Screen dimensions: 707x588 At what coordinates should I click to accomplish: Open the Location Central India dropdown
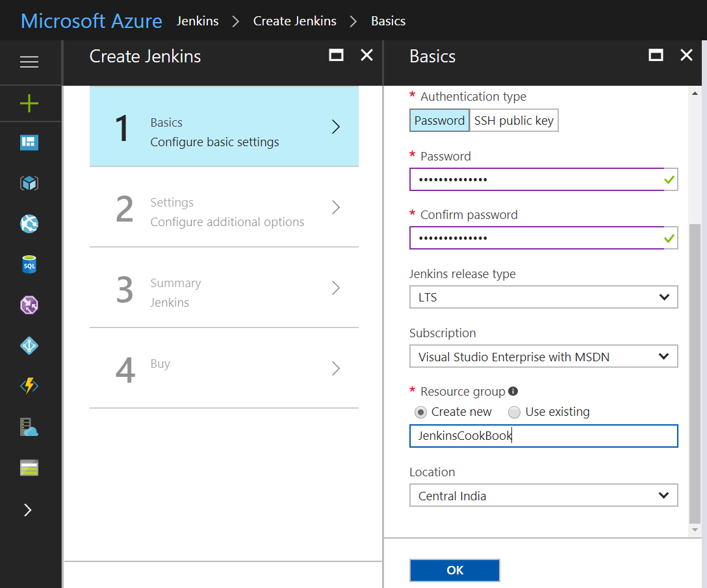point(544,496)
